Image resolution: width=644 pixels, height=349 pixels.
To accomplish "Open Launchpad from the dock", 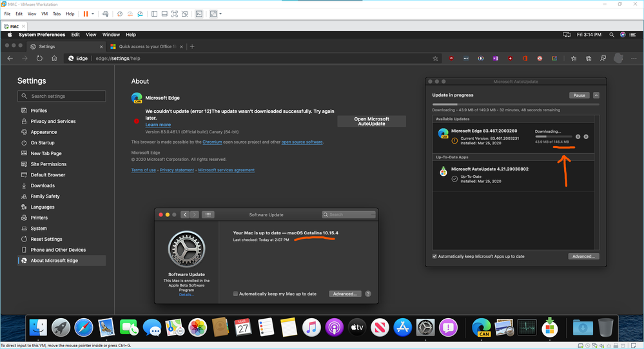I will coord(61,328).
